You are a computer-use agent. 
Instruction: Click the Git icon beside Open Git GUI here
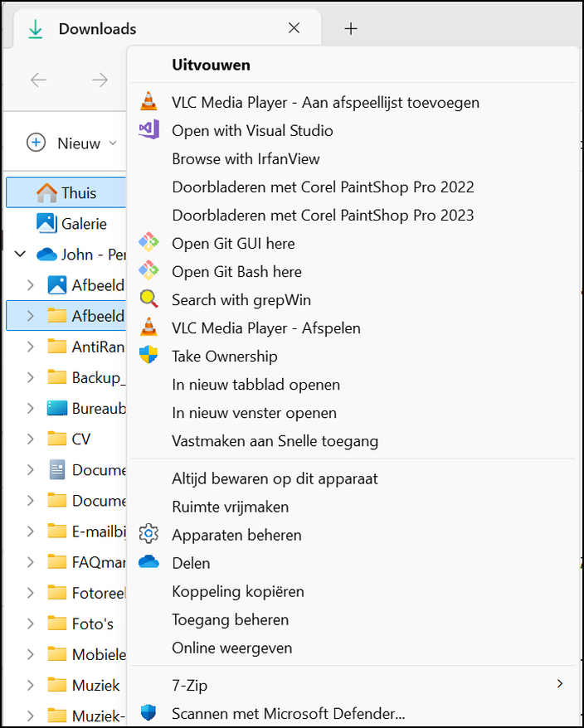tap(148, 243)
